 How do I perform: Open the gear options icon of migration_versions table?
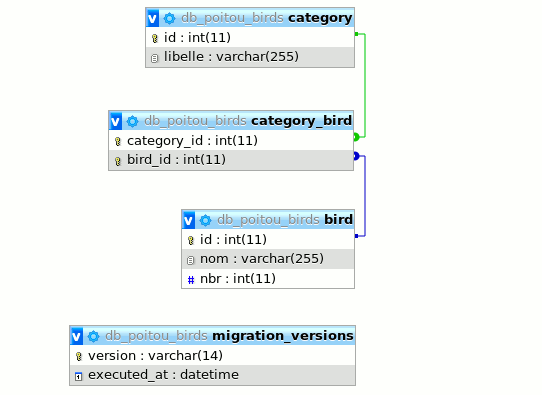(93, 336)
